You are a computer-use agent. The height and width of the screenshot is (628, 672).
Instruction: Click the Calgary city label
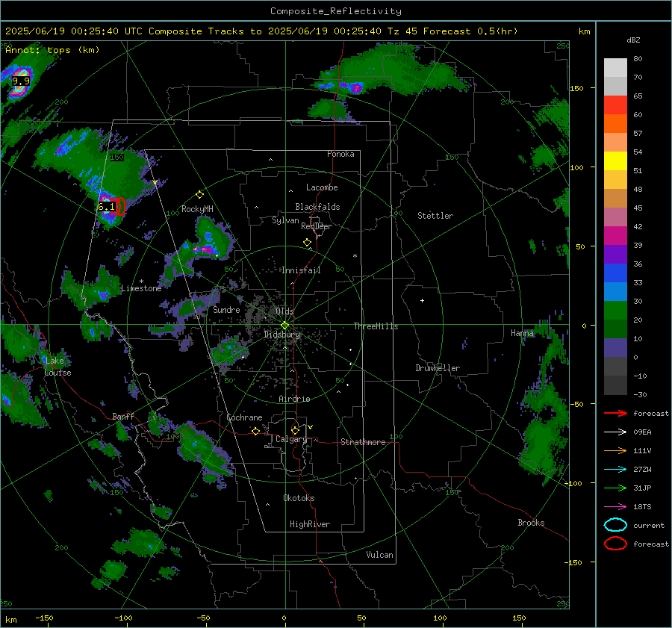click(291, 439)
